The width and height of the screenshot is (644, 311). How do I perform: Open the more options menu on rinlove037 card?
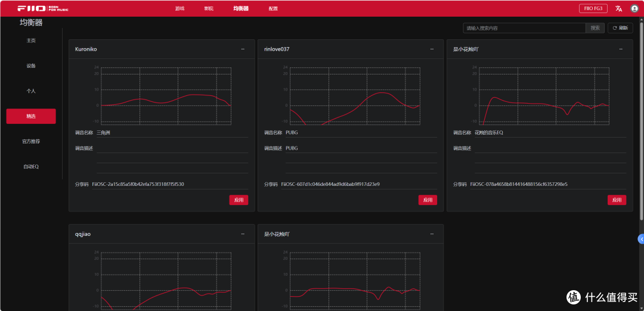click(x=432, y=49)
